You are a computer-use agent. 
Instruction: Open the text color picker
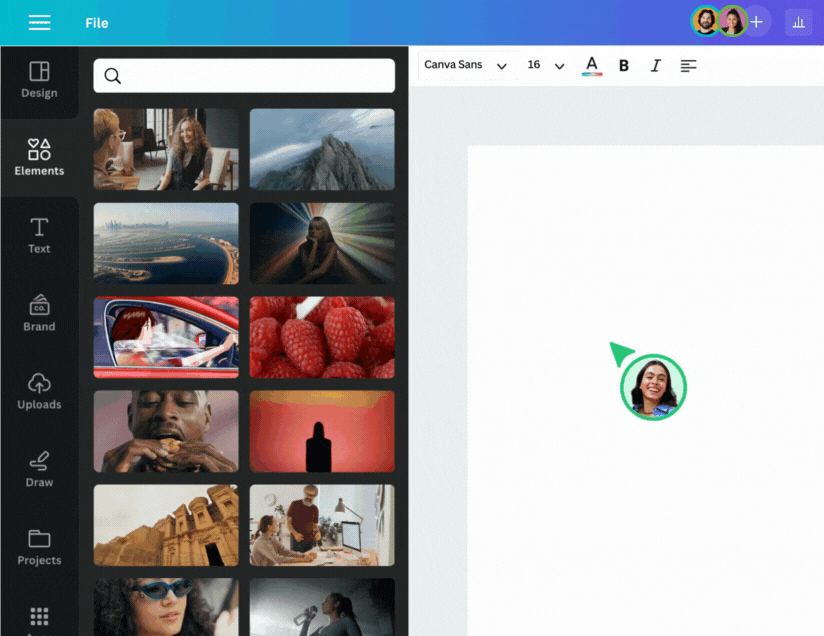[x=592, y=65]
